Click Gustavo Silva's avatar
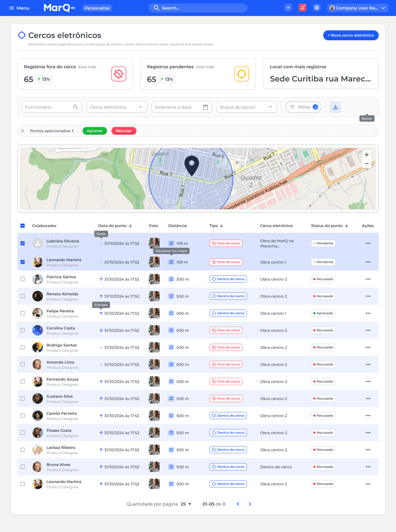The height and width of the screenshot is (532, 396). click(38, 399)
